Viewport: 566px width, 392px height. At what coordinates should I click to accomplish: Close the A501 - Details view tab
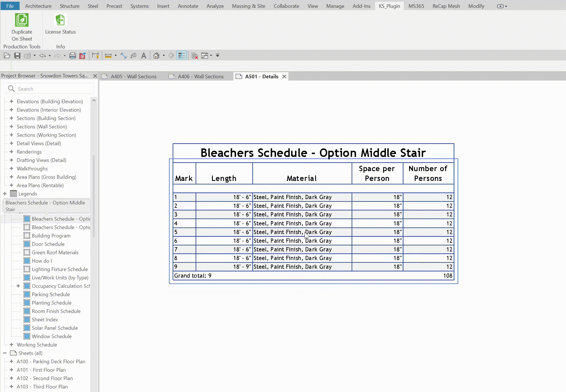(x=284, y=76)
